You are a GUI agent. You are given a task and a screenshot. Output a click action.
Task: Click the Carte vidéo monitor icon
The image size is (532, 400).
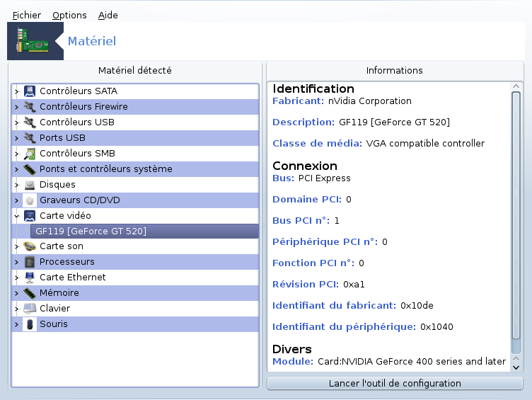click(30, 216)
